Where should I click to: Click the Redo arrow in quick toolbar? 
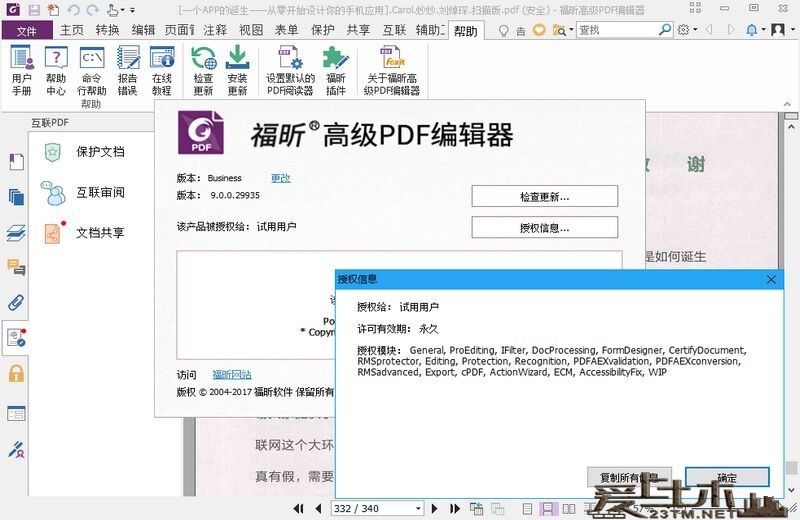92,10
